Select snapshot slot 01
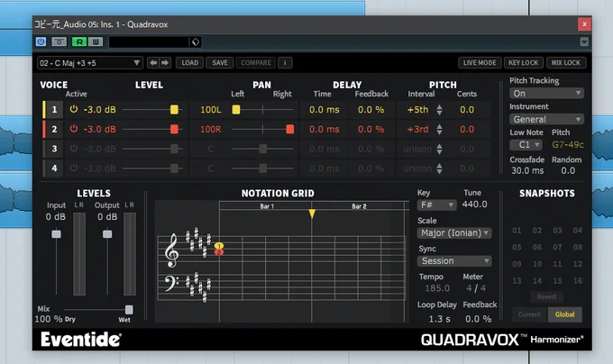The width and height of the screenshot is (613, 364). (x=517, y=231)
